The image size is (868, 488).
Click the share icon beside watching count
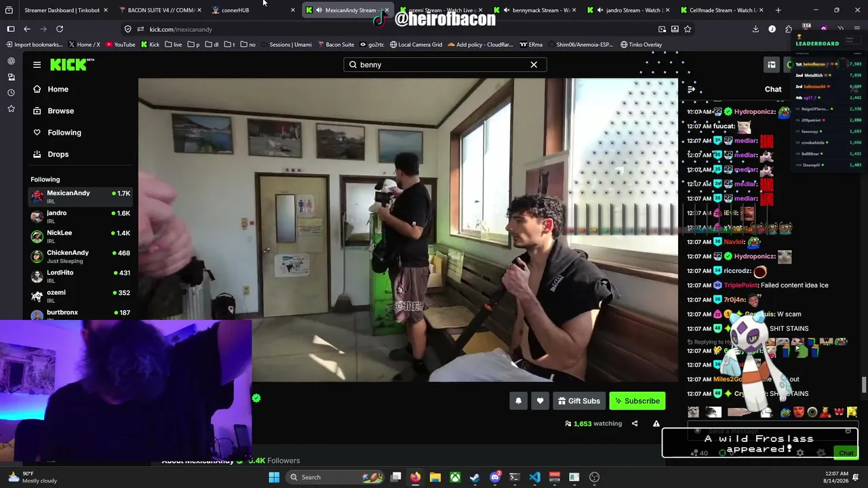point(635,424)
